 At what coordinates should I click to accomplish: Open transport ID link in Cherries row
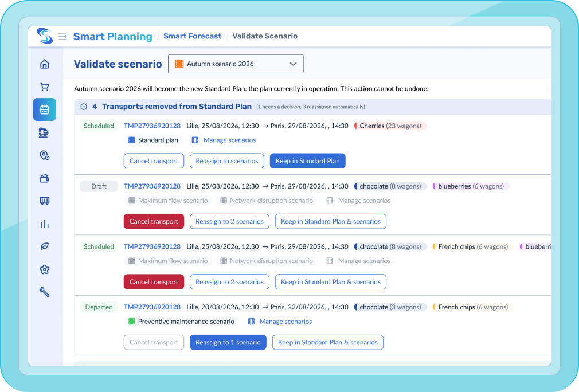point(152,126)
